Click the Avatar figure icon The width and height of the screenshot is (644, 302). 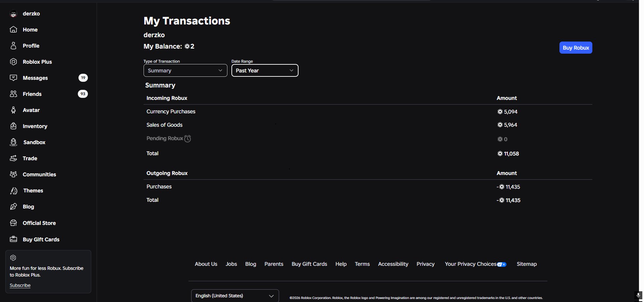click(x=13, y=110)
